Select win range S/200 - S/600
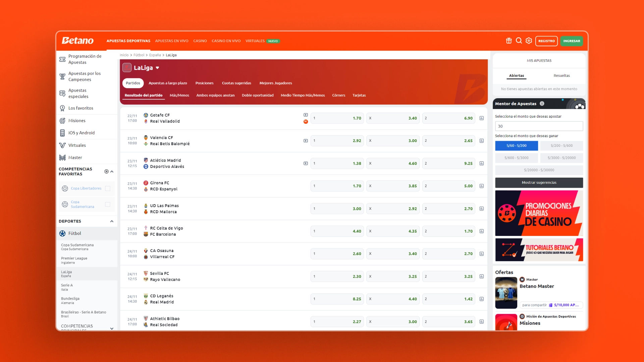The image size is (644, 362). 562,146
